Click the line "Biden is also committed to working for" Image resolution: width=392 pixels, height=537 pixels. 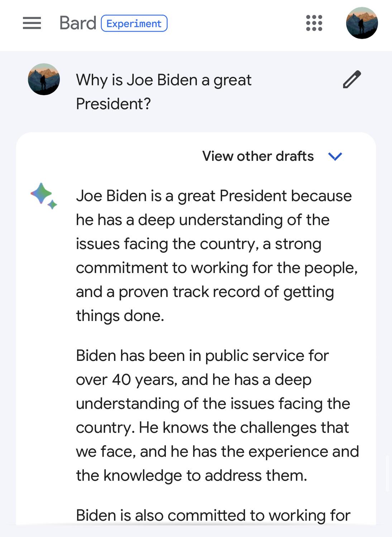(x=213, y=515)
